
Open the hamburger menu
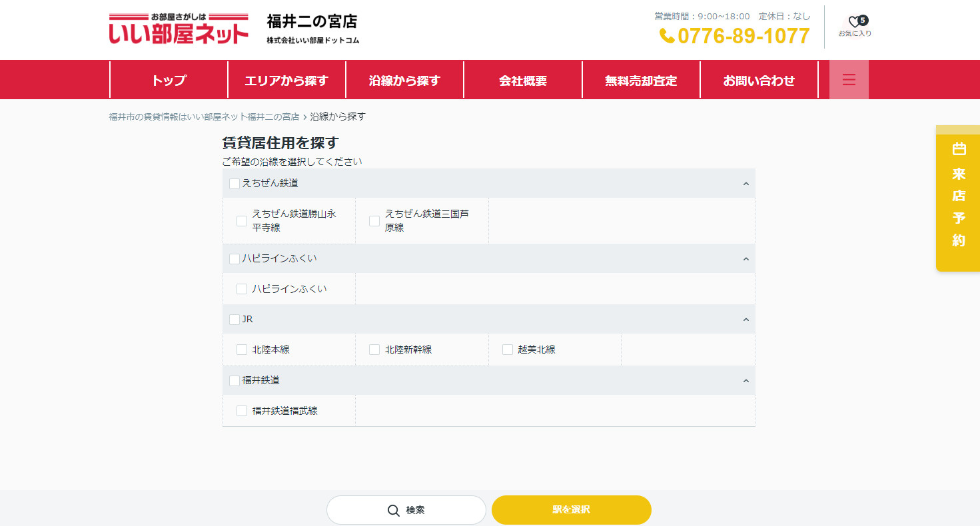click(x=848, y=80)
